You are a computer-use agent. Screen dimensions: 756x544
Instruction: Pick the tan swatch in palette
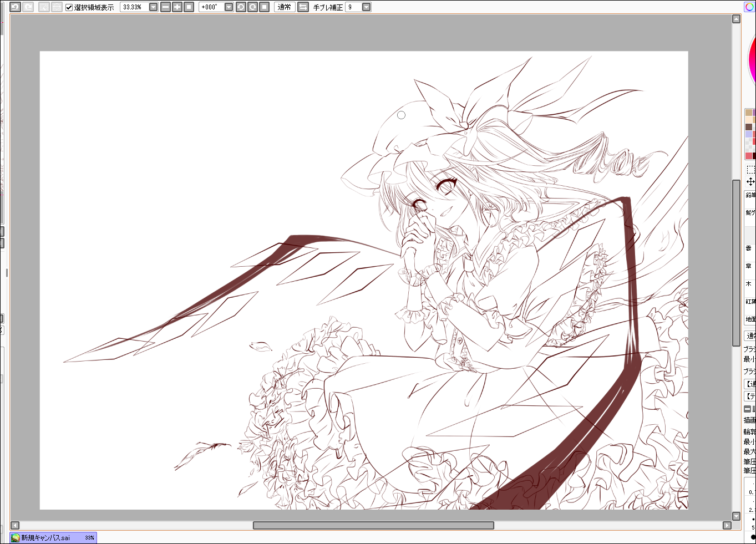(748, 113)
